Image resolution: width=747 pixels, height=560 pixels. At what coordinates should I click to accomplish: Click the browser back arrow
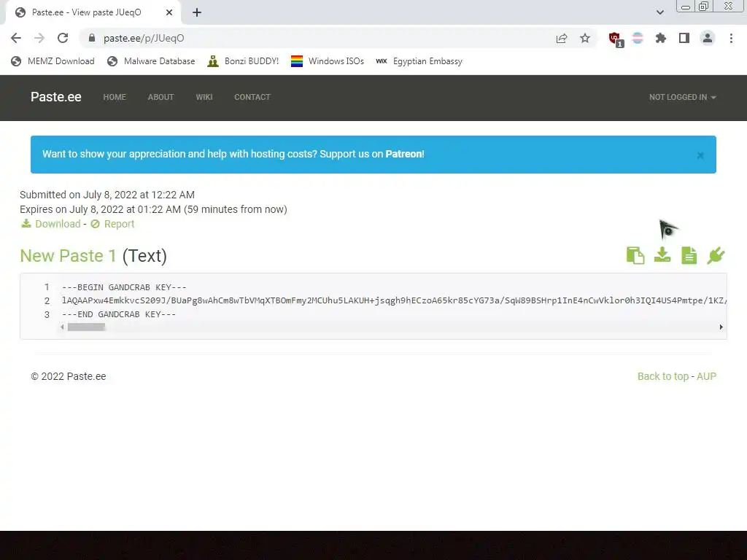click(16, 38)
